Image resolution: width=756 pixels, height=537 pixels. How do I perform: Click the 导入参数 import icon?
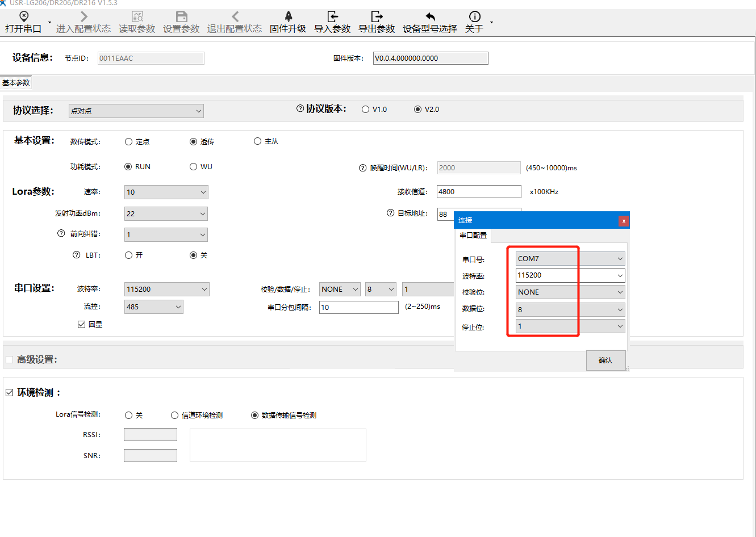(x=332, y=17)
